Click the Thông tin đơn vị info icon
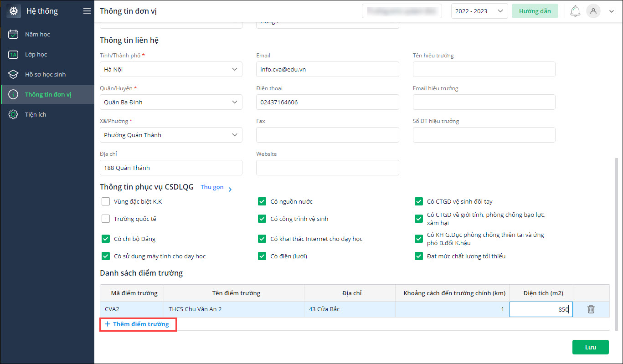623x364 pixels. (x=13, y=95)
